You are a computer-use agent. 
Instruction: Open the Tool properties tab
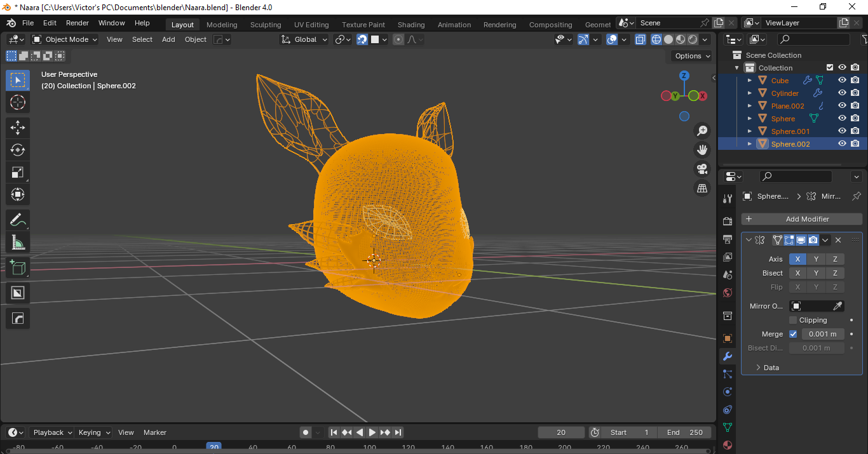(728, 199)
